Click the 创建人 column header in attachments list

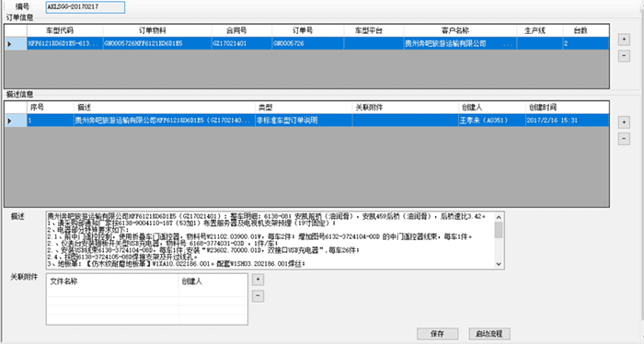[x=213, y=281]
